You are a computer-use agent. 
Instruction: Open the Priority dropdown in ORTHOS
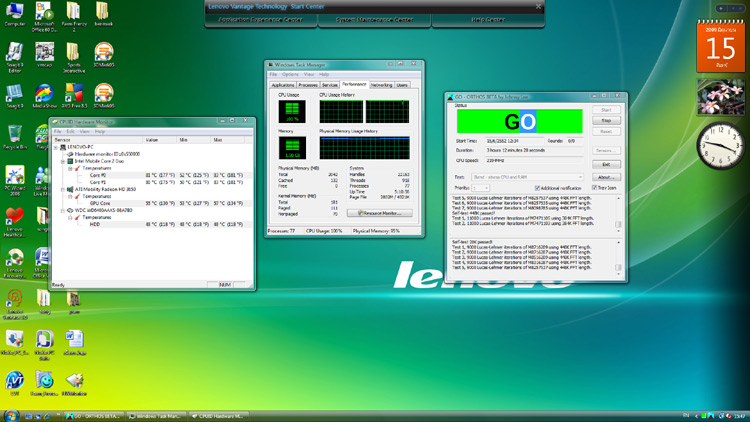[480, 188]
